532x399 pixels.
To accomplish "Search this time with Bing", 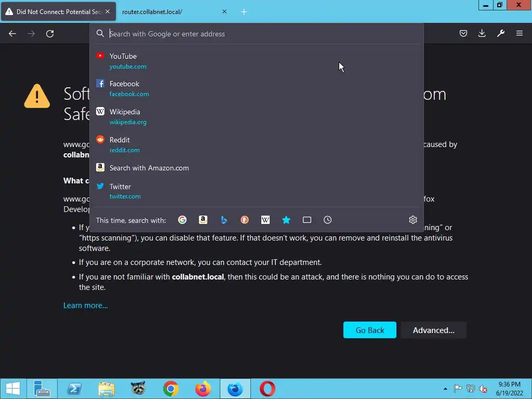I will tap(224, 220).
